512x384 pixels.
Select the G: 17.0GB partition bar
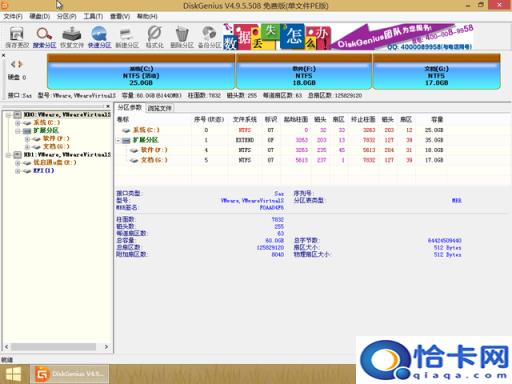coord(436,71)
